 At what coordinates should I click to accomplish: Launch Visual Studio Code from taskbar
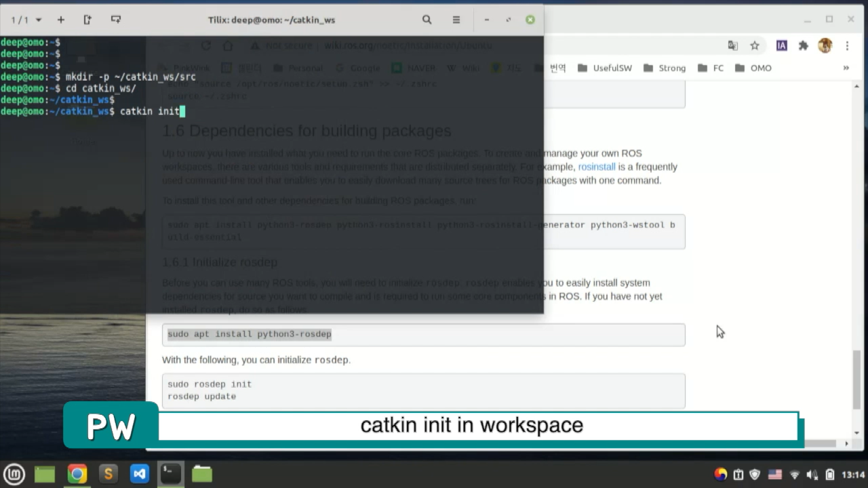139,474
